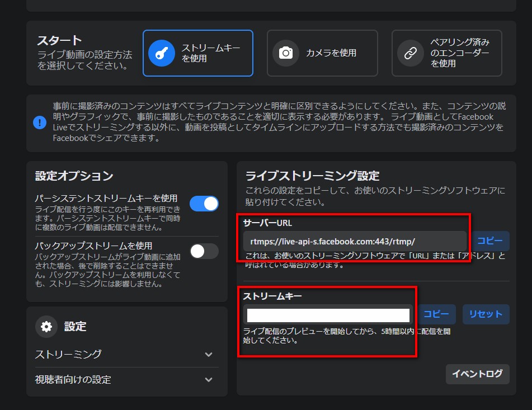532x410 pixels.
Task: Choose ペアリング済みのエンコーダーを使用 option
Action: click(x=447, y=53)
